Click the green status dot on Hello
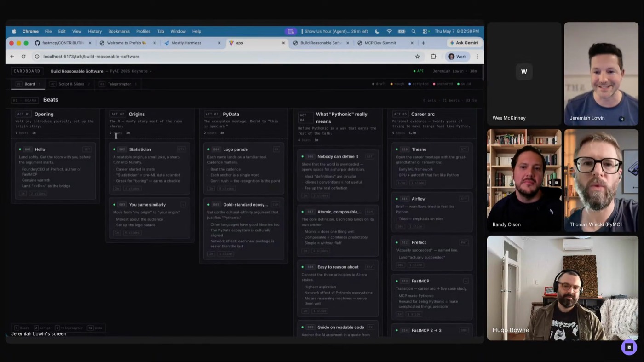This screenshot has height=362, width=644. [20, 149]
